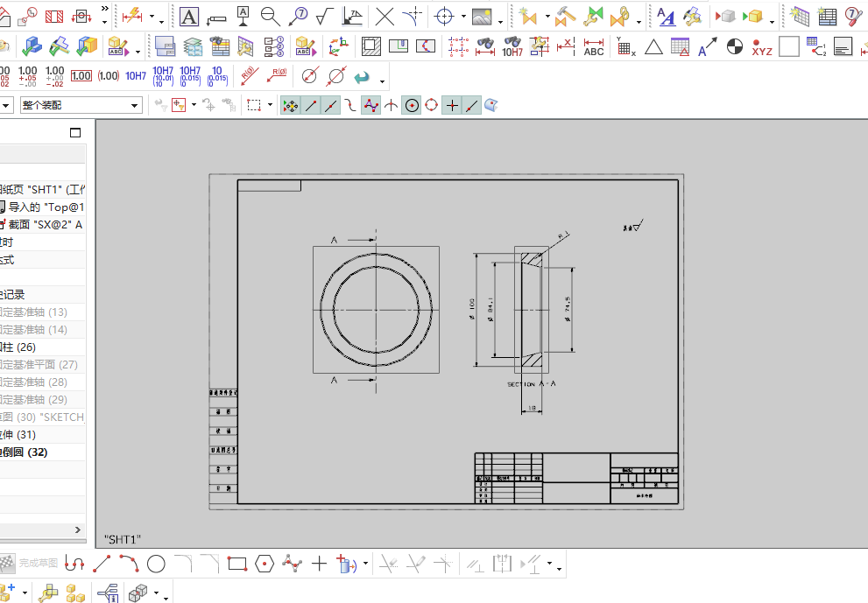Click the navigator panel maximize box

[x=75, y=133]
